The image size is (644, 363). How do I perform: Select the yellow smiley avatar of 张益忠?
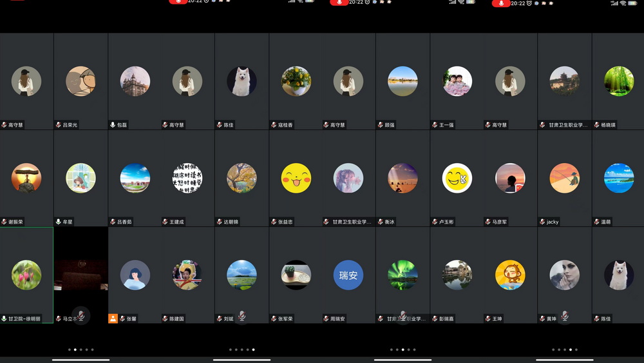(x=296, y=178)
